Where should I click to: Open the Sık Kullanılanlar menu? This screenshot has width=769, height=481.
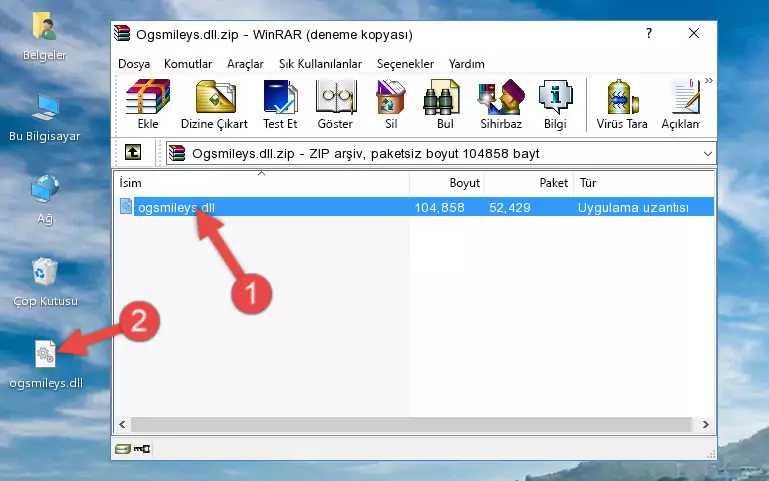pos(320,64)
